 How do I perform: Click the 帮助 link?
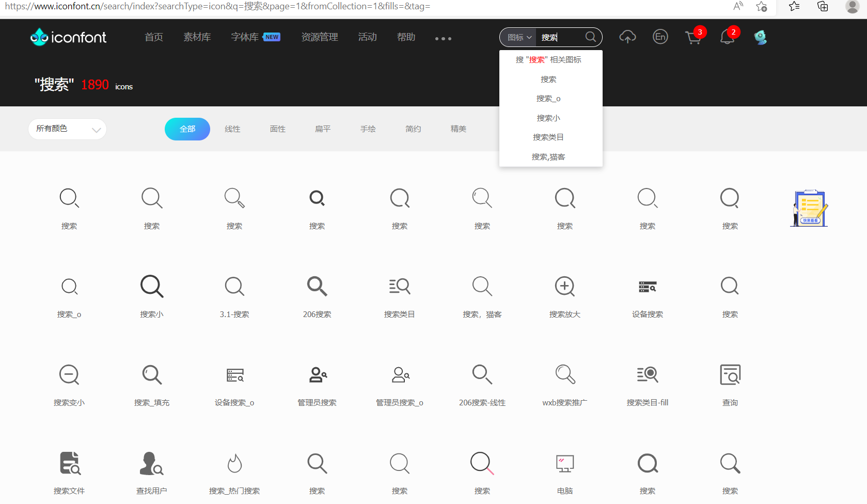(406, 37)
